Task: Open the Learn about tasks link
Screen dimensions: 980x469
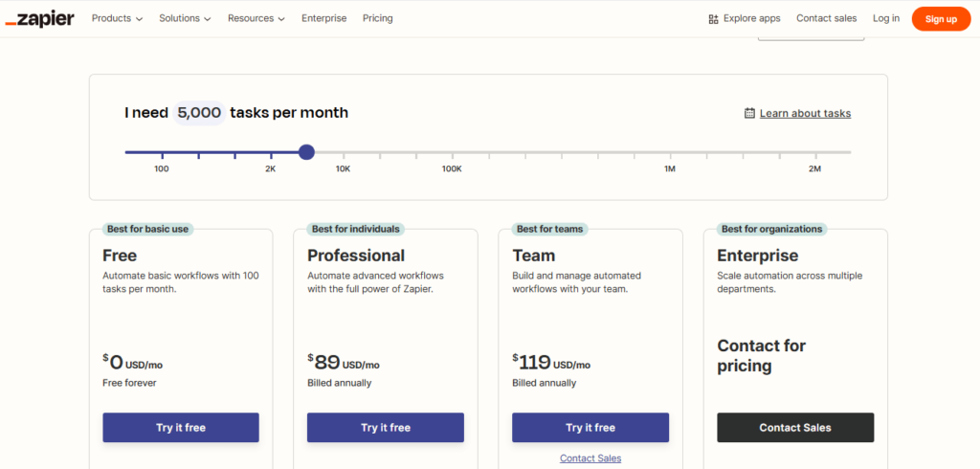Action: 805,113
